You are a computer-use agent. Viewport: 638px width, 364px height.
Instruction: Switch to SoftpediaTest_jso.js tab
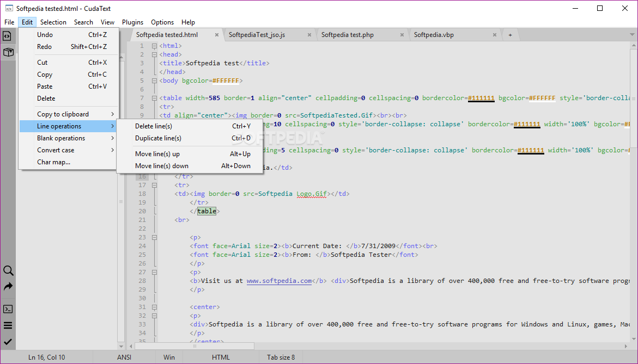(257, 35)
